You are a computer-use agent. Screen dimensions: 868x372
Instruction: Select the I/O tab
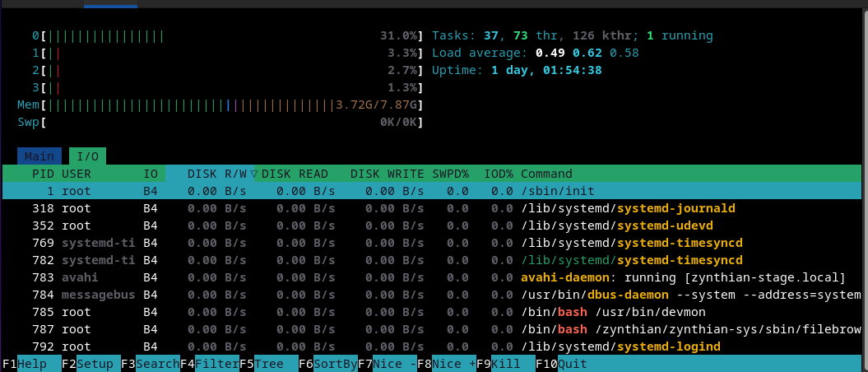point(86,156)
